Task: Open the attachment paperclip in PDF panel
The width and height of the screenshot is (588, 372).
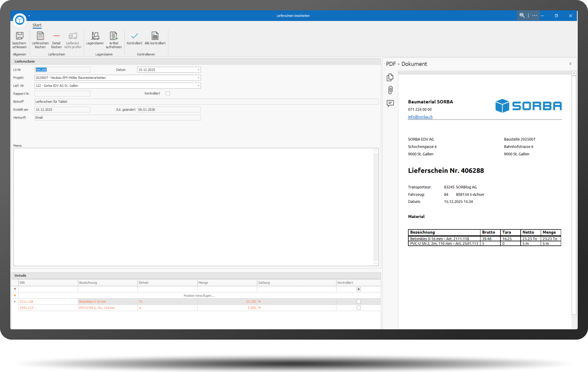Action: [x=390, y=90]
